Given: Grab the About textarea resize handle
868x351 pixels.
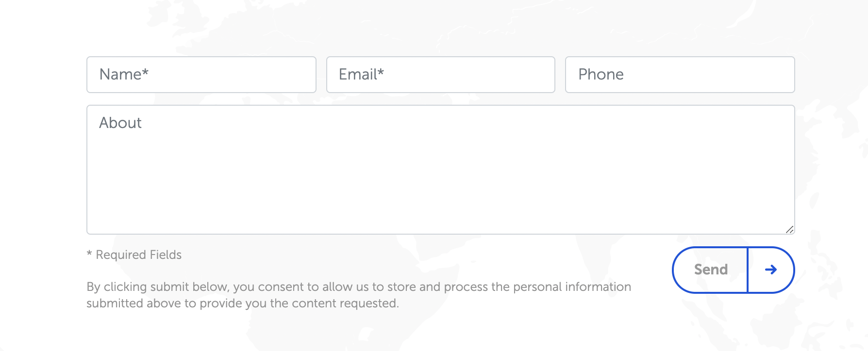Looking at the screenshot, I should tap(790, 230).
